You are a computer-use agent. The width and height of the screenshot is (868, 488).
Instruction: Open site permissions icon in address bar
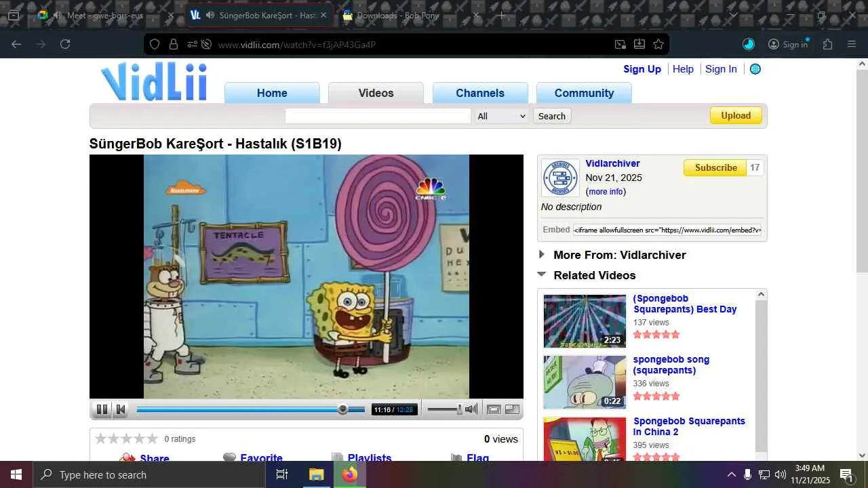coord(192,45)
